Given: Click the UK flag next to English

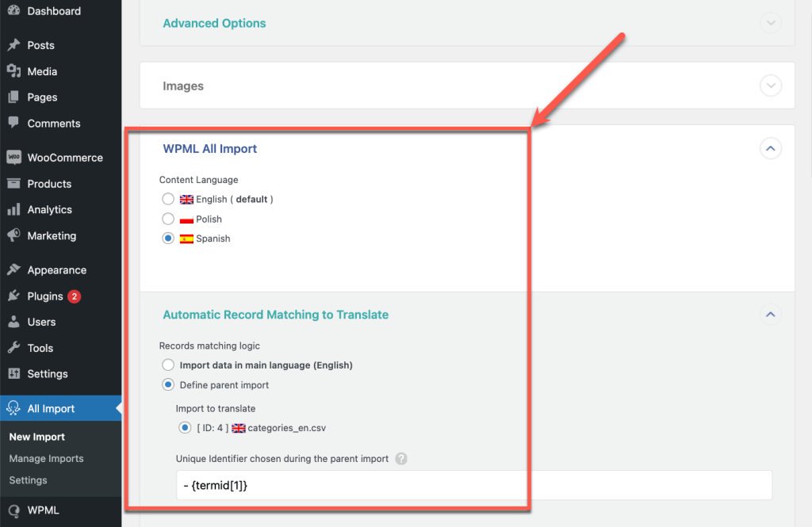Looking at the screenshot, I should (x=186, y=199).
